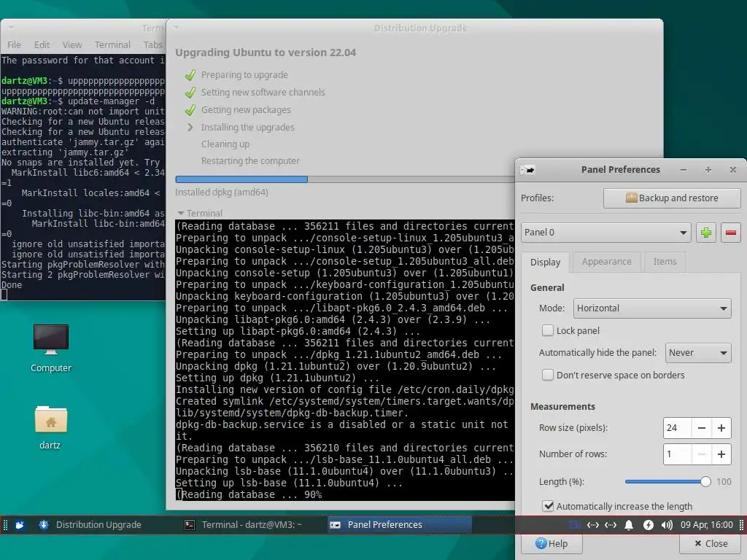Click the upgrade progress bar
The width and height of the screenshot is (747, 560).
coord(345,179)
